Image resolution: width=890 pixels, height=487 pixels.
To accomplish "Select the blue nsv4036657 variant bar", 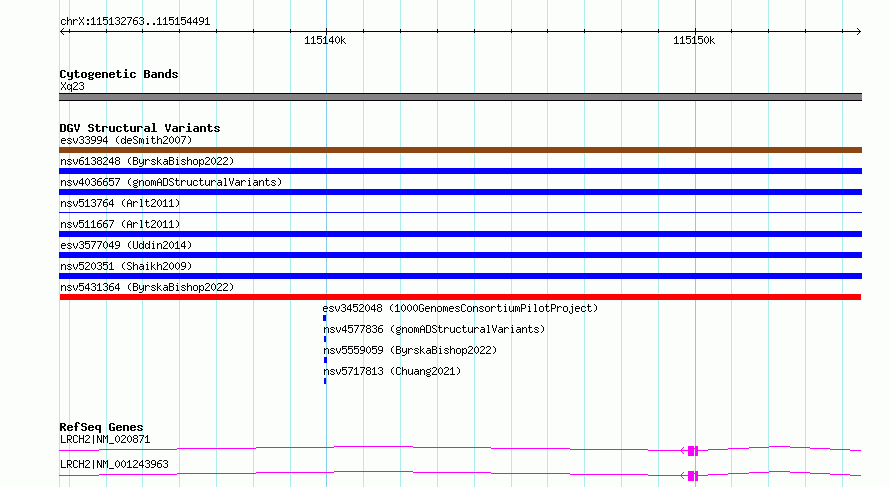I will tap(460, 192).
